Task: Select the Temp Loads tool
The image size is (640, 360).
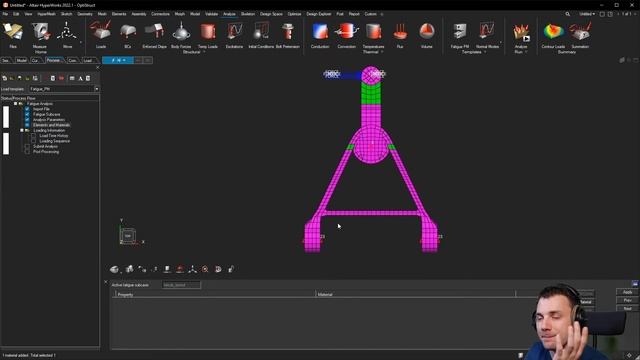Action: [x=208, y=32]
